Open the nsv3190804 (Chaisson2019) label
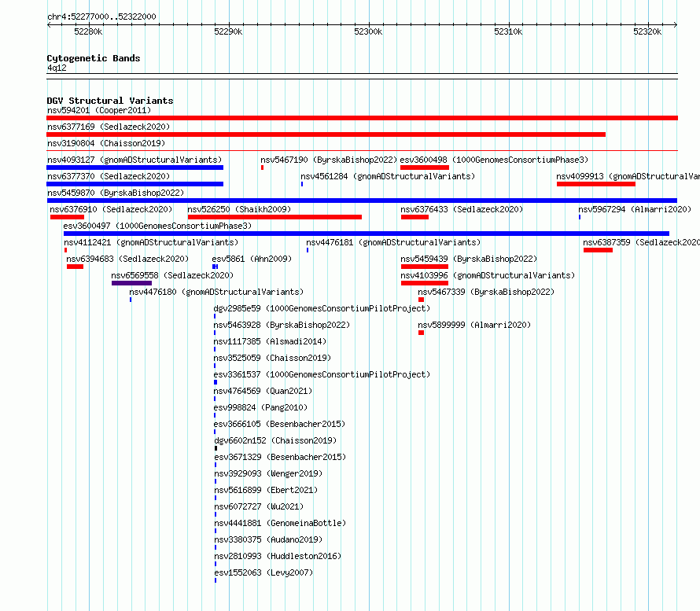The width and height of the screenshot is (700, 611). (106, 143)
